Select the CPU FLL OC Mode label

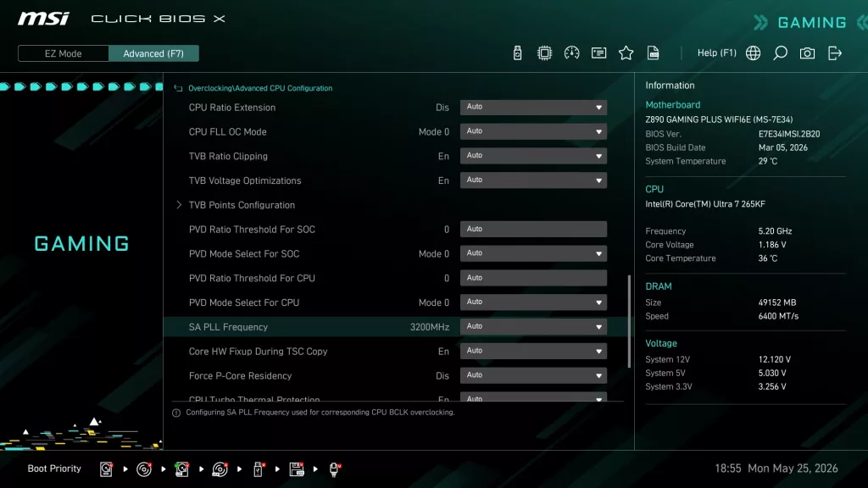coord(227,131)
